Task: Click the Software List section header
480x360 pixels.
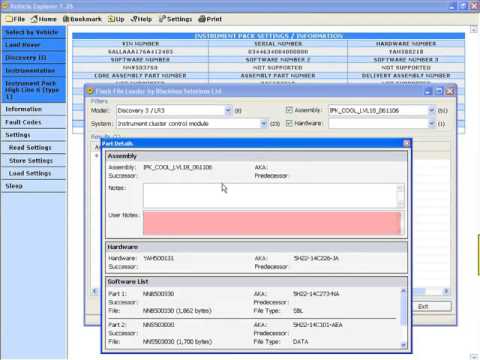Action: tap(256, 282)
